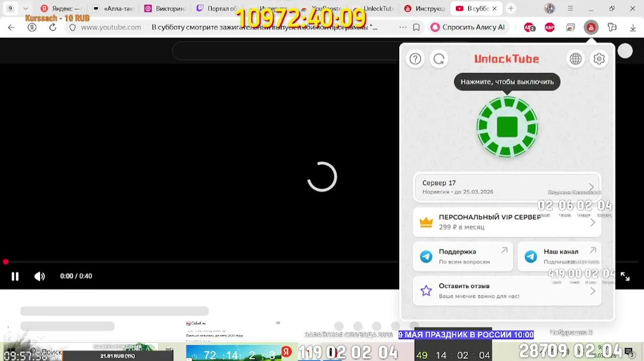
Task: Open site protection shield icon
Action: [72, 28]
